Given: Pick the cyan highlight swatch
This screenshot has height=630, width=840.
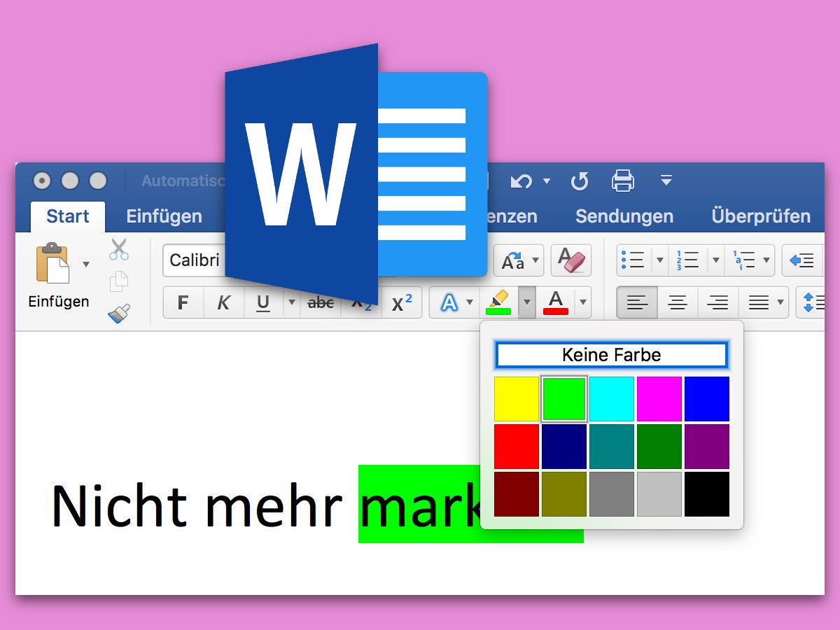Looking at the screenshot, I should pos(612,399).
